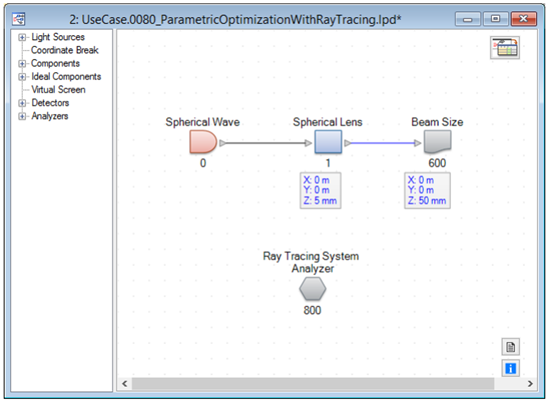Click the blue info icon
Image resolution: width=549 pixels, height=401 pixels.
pyautogui.click(x=510, y=368)
